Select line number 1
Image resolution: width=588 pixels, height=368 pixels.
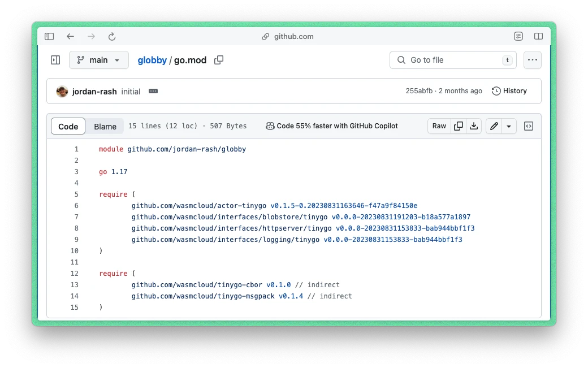[x=76, y=149]
